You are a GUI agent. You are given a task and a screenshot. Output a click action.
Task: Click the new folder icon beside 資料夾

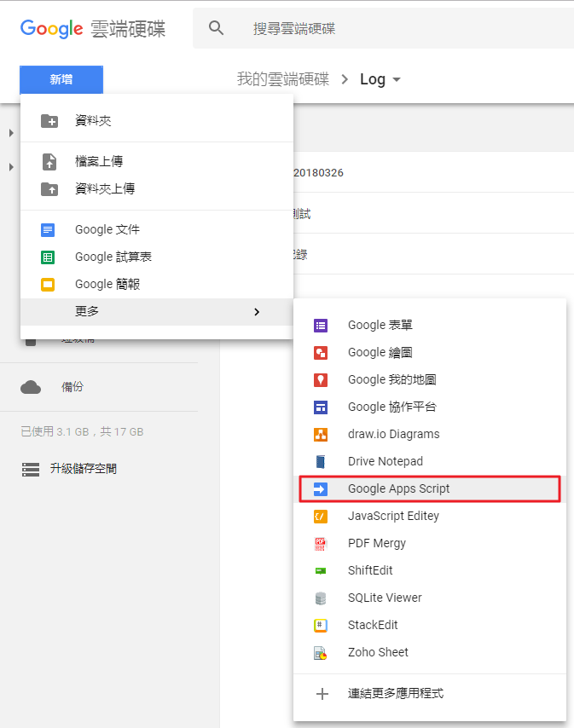[x=49, y=121]
